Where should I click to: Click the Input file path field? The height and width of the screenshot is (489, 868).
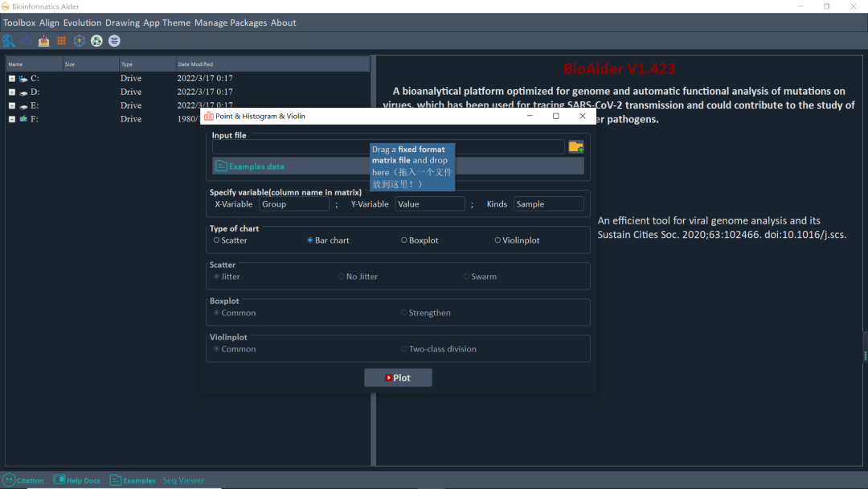tap(388, 146)
